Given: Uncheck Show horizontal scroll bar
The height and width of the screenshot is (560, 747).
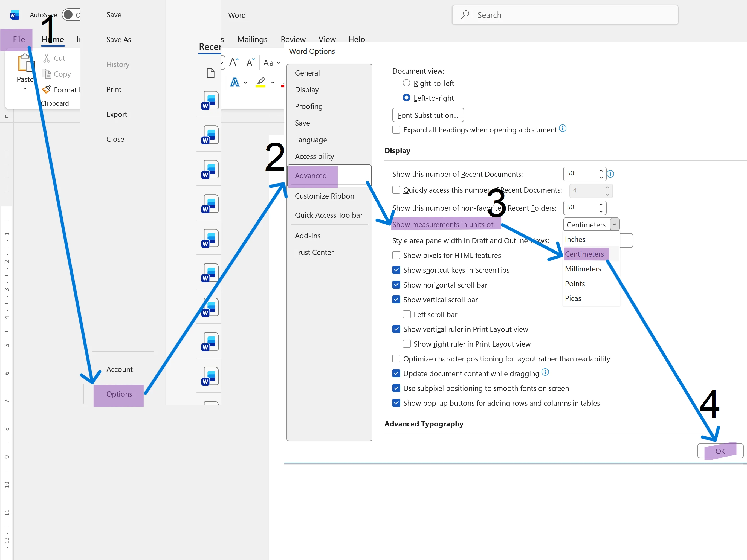Looking at the screenshot, I should (x=396, y=285).
